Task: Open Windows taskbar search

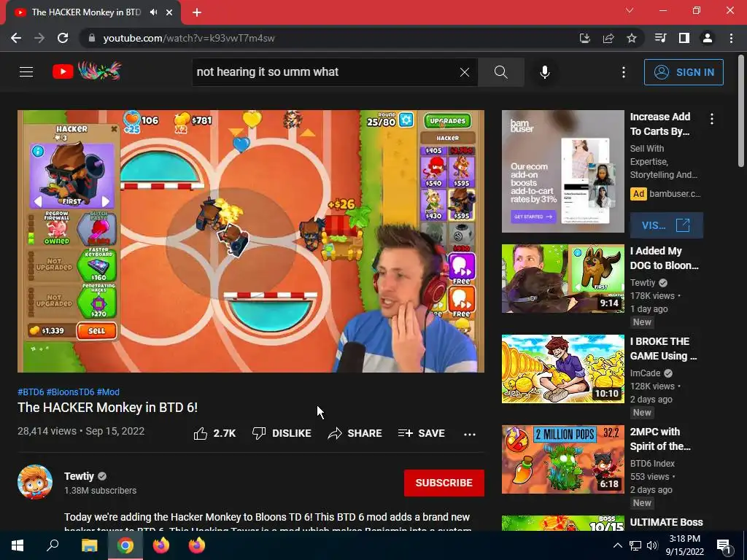Action: (53, 545)
